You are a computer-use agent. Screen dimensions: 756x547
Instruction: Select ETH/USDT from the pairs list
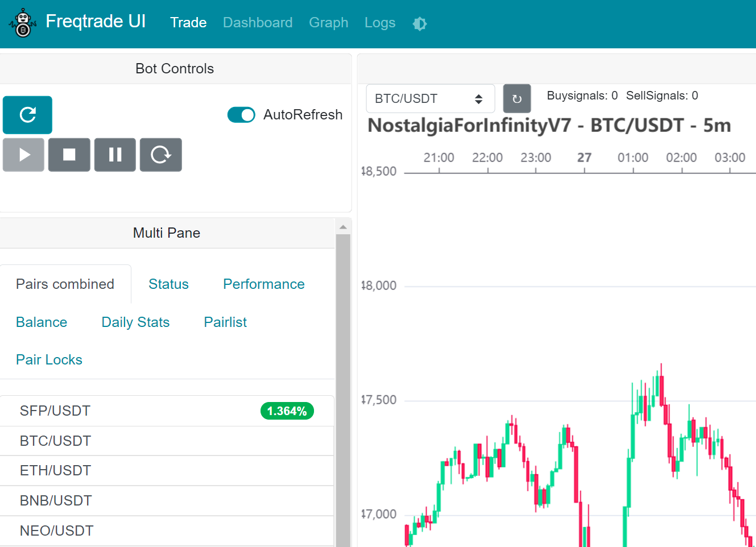point(55,470)
